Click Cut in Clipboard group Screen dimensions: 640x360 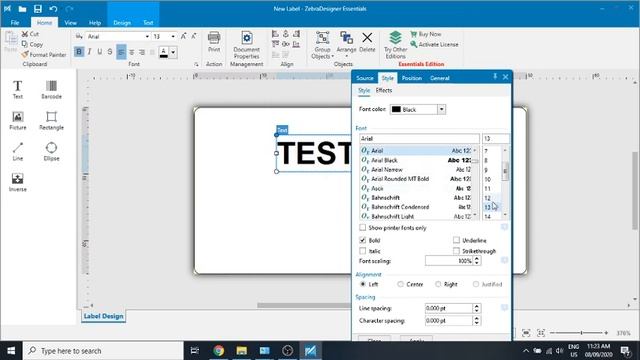pos(30,34)
